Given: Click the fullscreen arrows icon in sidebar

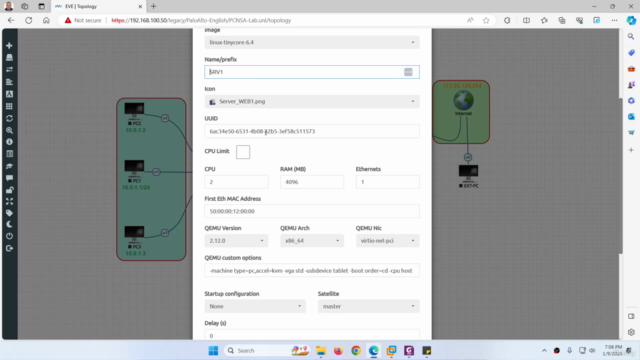Looking at the screenshot, I should (9, 202).
